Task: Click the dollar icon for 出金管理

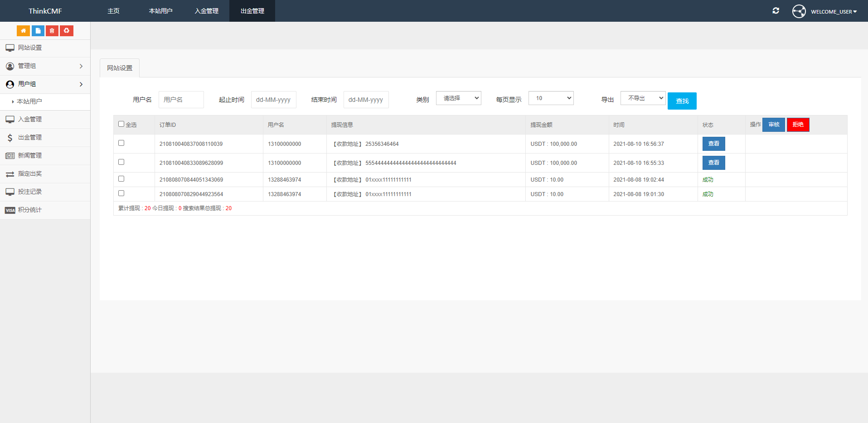Action: click(10, 138)
